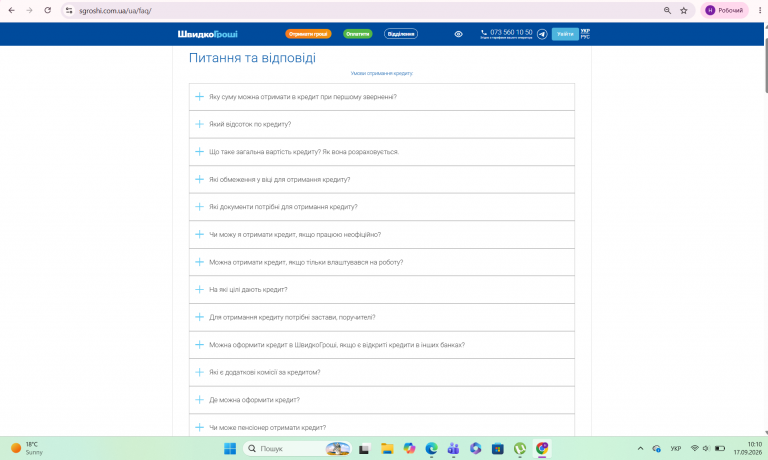The image size is (768, 460).
Task: Click the taskbar Пошук search box
Action: tap(297, 448)
